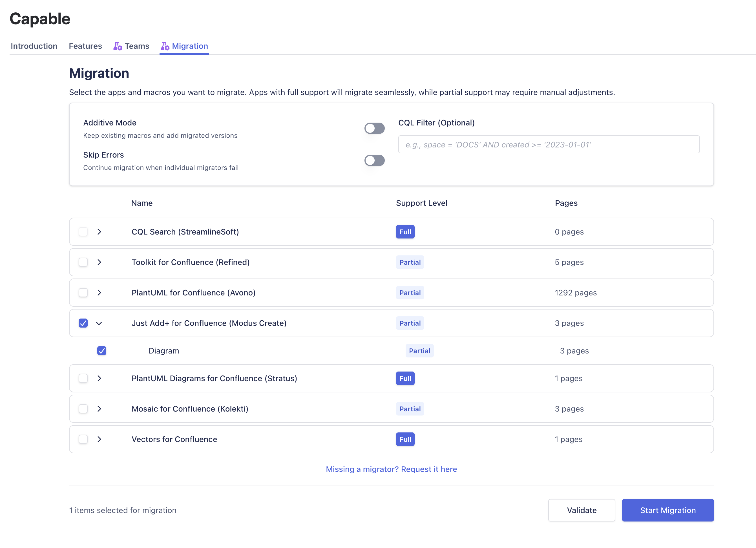Check the PlantUML for Confluence (Avono) checkbox
The height and width of the screenshot is (548, 756).
coord(83,293)
